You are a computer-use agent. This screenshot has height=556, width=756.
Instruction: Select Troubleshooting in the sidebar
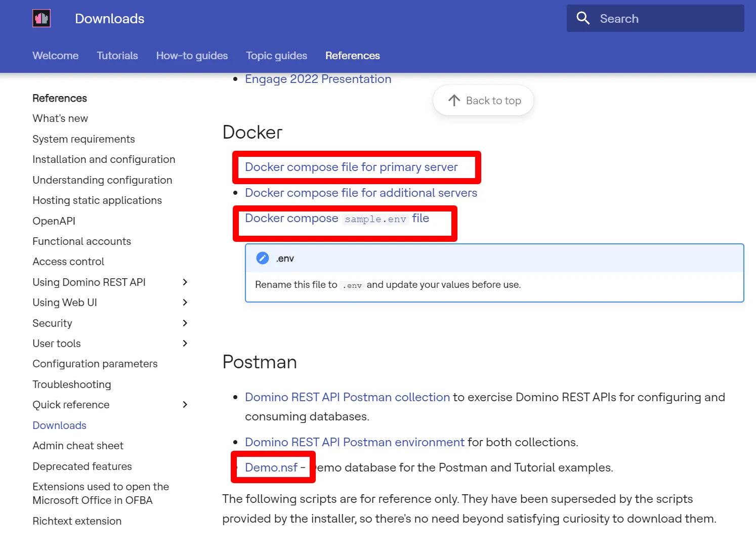pyautogui.click(x=71, y=384)
